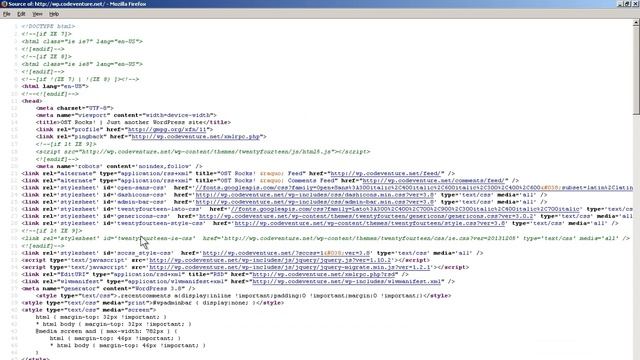Click the html lang="en-US" line without class

[55, 87]
